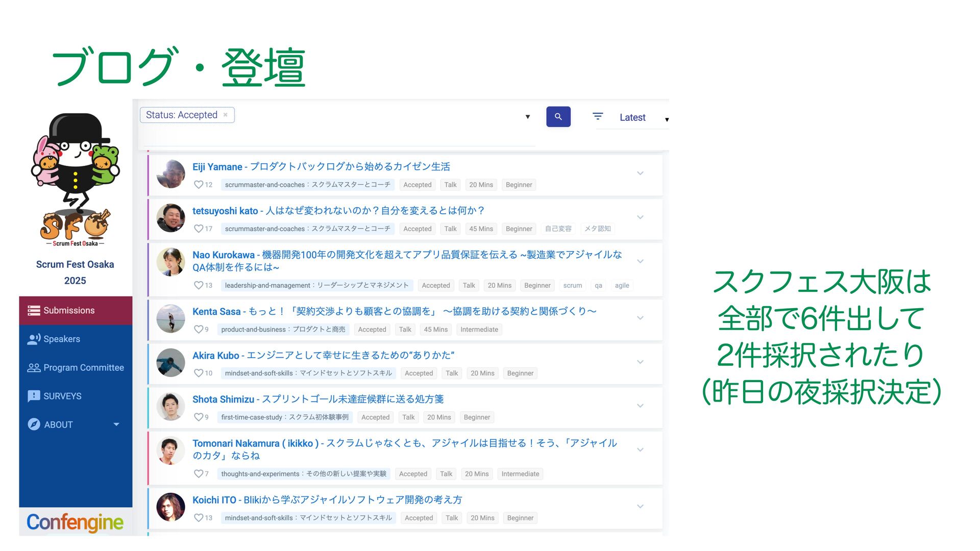Screen dimensions: 980x551
Task: Open the Speakers menu item
Action: coord(76,339)
